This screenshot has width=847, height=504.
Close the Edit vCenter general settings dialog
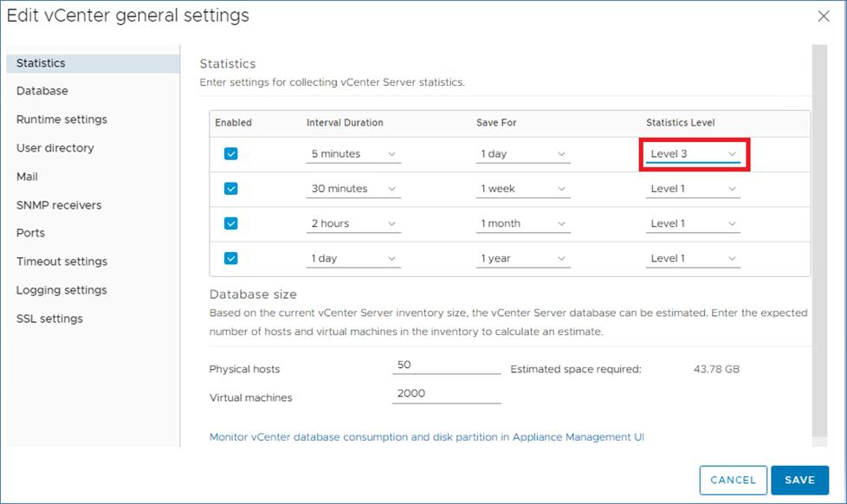824,16
